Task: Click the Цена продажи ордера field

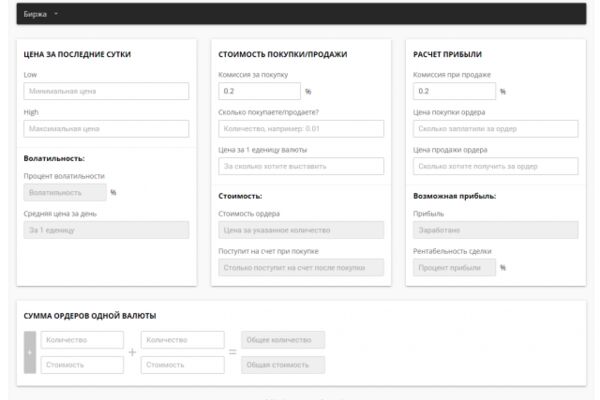Action: pos(496,166)
